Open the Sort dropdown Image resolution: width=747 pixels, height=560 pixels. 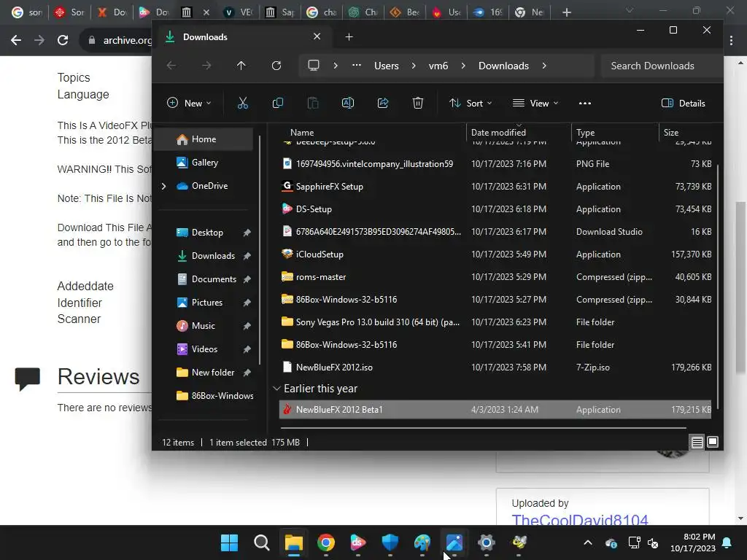[471, 104]
